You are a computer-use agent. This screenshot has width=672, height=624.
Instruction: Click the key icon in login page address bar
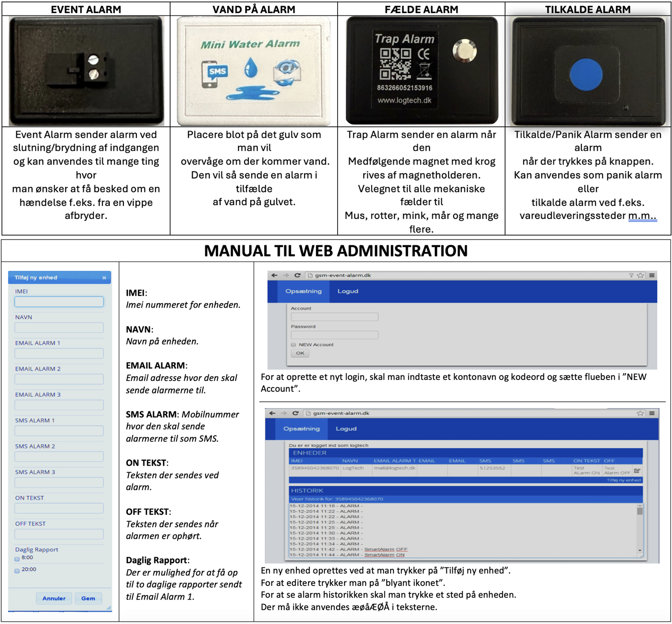click(x=631, y=275)
